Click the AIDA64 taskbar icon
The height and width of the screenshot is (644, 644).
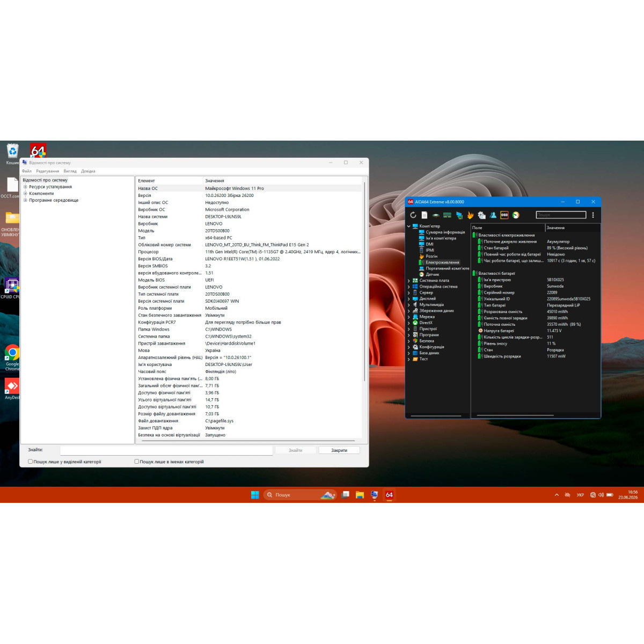tap(389, 495)
